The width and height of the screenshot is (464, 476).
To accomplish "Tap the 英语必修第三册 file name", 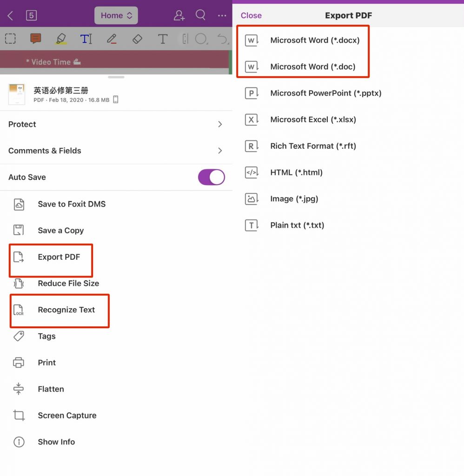I will click(x=61, y=90).
